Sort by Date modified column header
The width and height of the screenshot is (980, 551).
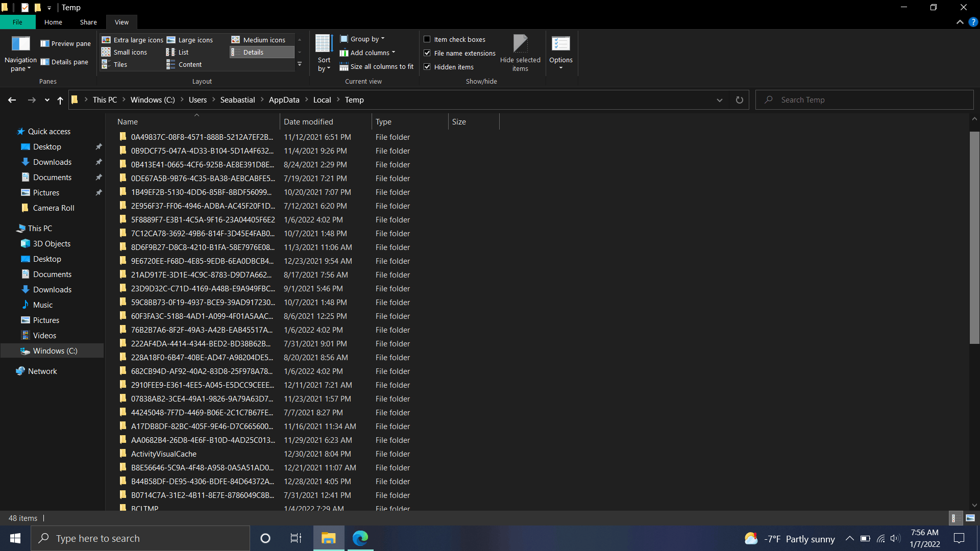click(x=308, y=122)
